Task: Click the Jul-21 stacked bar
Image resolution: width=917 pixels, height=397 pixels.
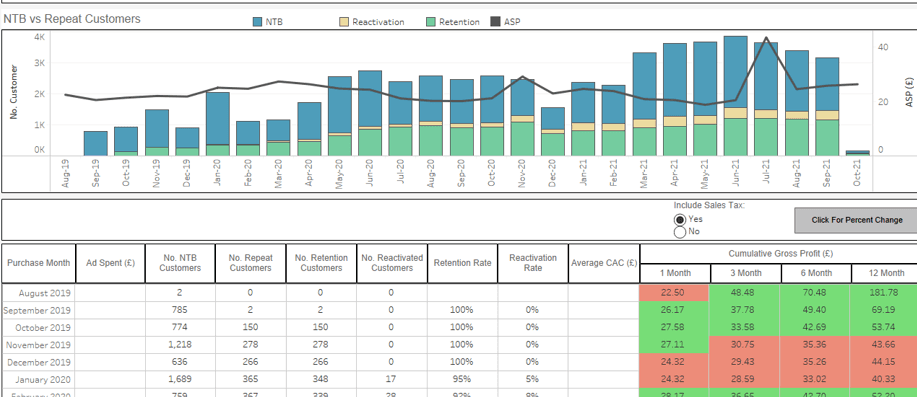Action: pyautogui.click(x=766, y=99)
